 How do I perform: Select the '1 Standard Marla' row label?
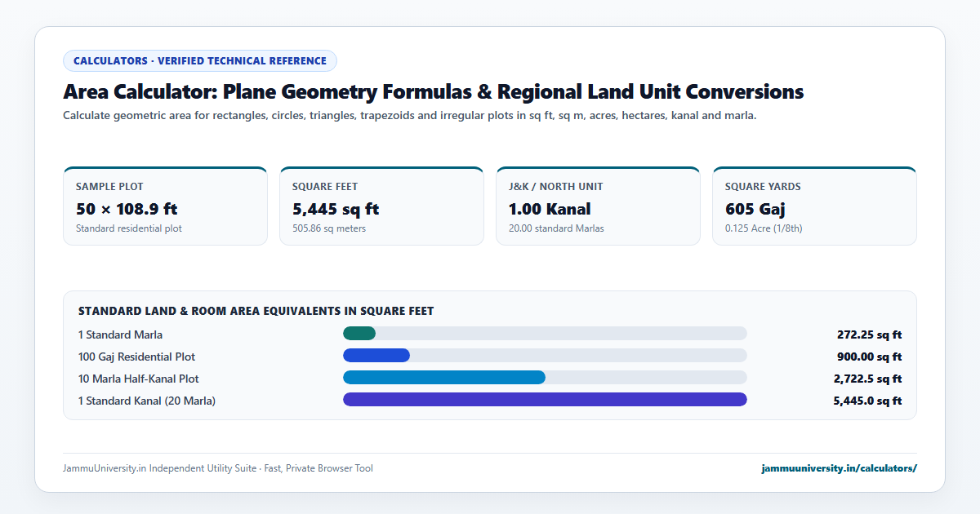tap(120, 335)
